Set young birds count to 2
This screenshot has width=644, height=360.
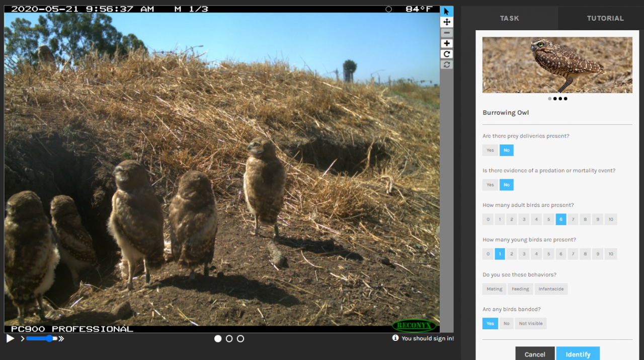(512, 254)
